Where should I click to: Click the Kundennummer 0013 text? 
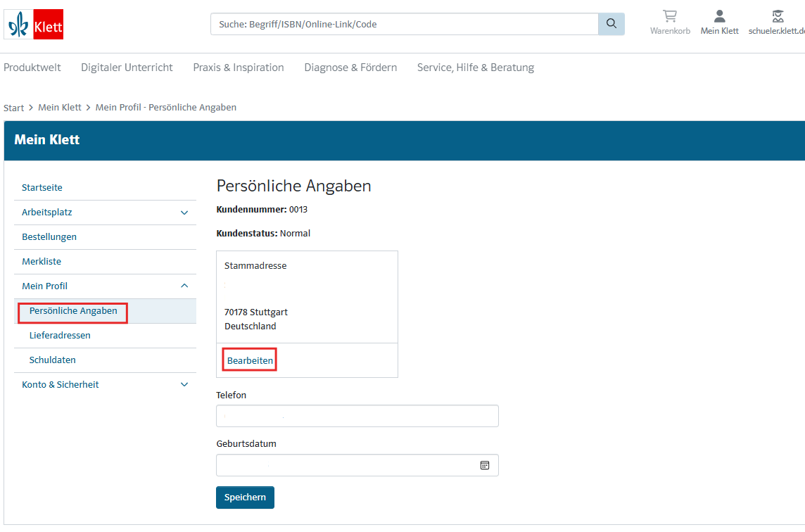262,210
